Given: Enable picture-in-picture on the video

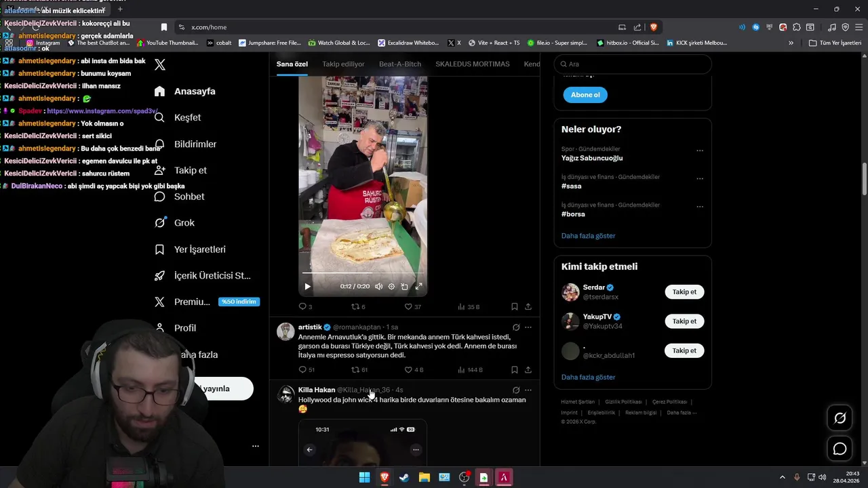Looking at the screenshot, I should 405,287.
